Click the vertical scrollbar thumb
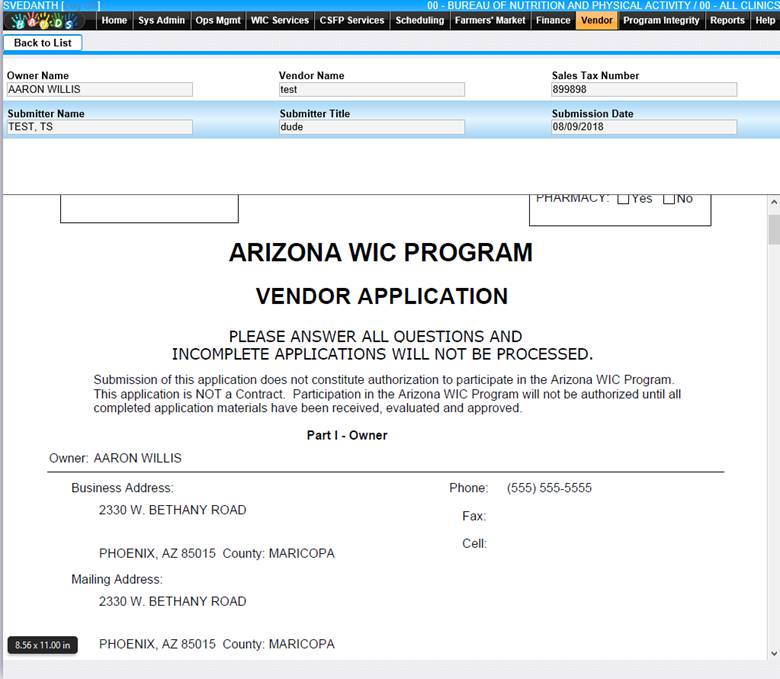 774,229
